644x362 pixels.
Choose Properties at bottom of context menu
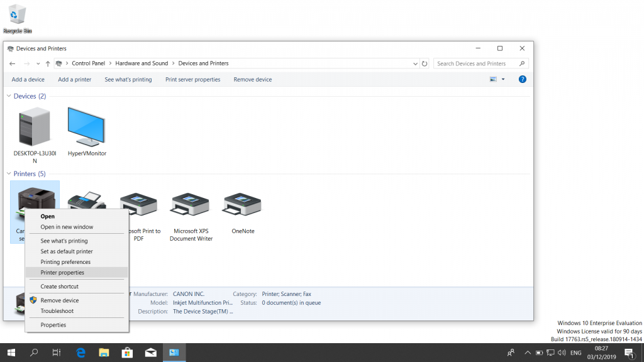point(77,325)
